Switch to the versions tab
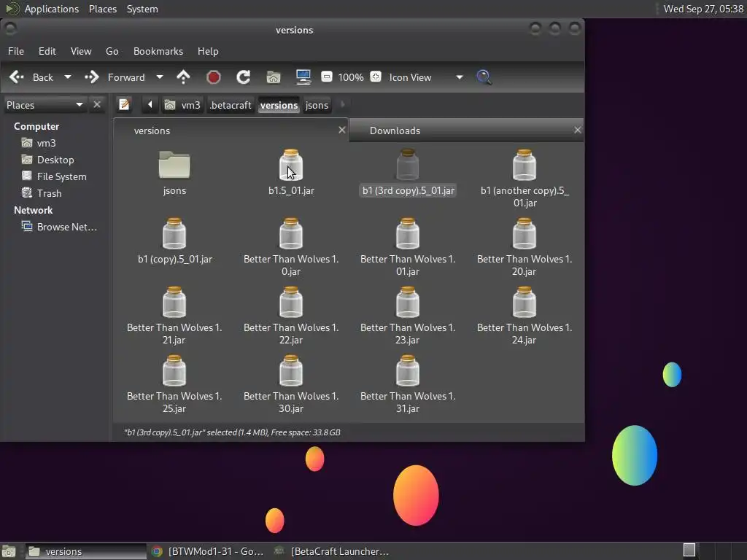Image resolution: width=747 pixels, height=560 pixels. [231, 131]
